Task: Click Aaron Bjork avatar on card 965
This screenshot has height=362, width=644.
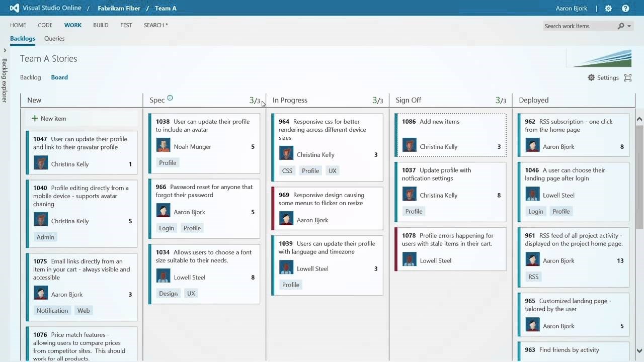Action: point(532,325)
